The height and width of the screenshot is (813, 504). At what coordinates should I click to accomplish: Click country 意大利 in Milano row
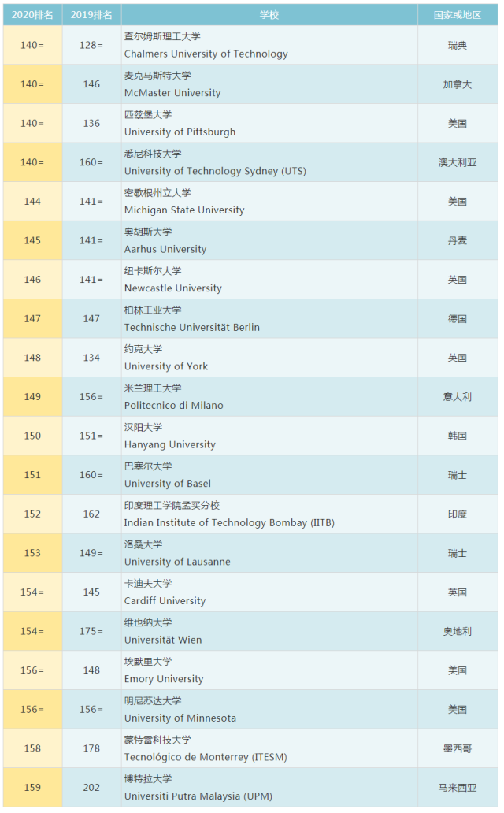(x=458, y=397)
